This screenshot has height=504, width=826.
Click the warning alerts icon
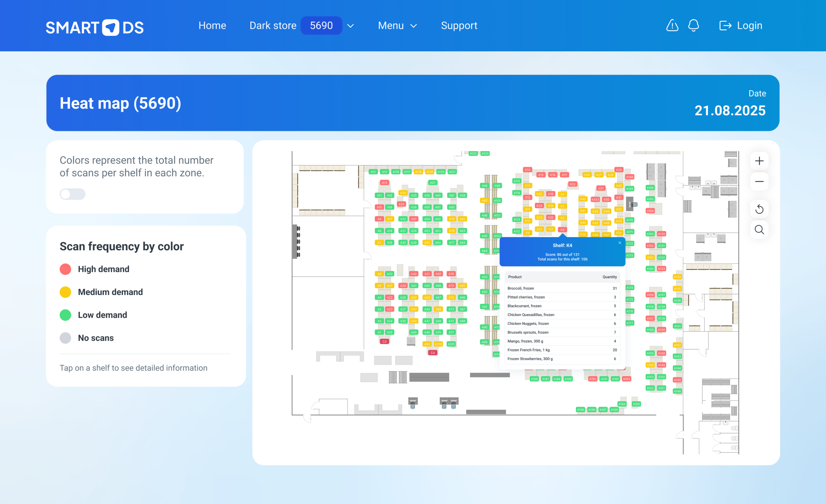point(672,26)
